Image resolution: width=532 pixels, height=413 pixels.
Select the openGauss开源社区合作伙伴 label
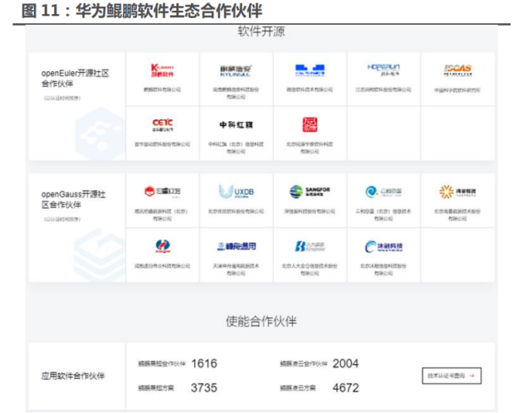73,199
